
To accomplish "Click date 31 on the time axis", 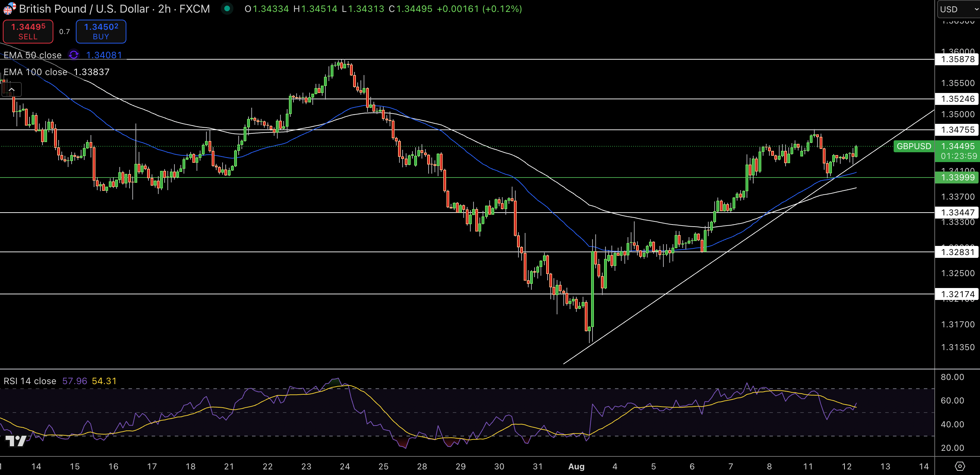I will [537, 466].
